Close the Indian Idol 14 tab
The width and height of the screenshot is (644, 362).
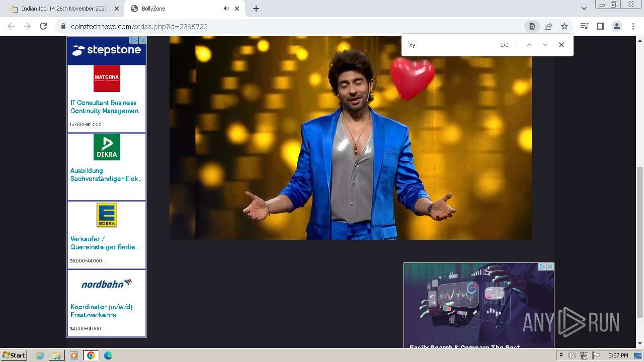pyautogui.click(x=117, y=9)
